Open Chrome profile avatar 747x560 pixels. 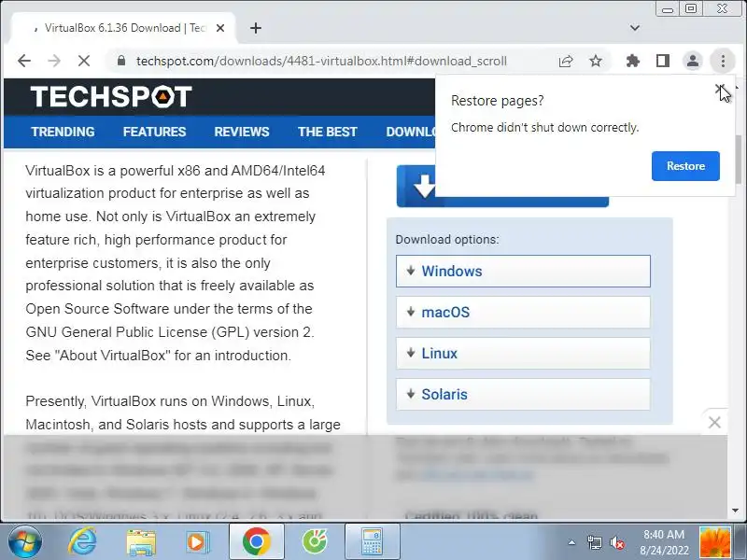(693, 61)
